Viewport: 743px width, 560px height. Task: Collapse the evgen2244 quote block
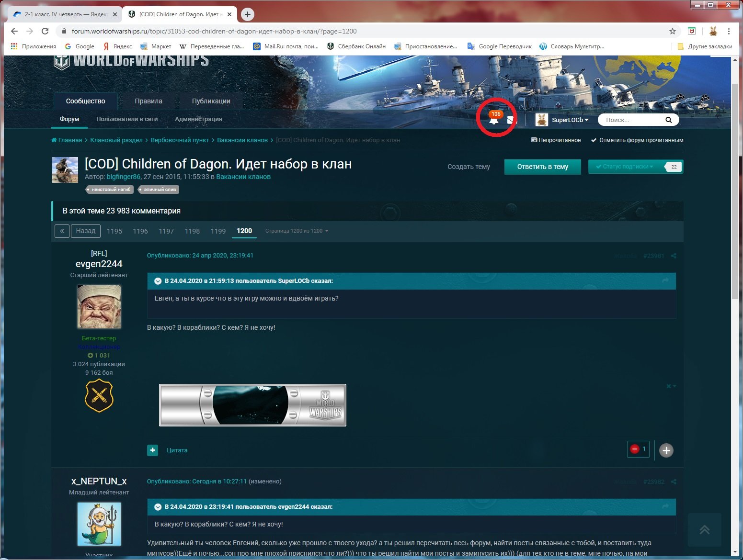point(158,507)
